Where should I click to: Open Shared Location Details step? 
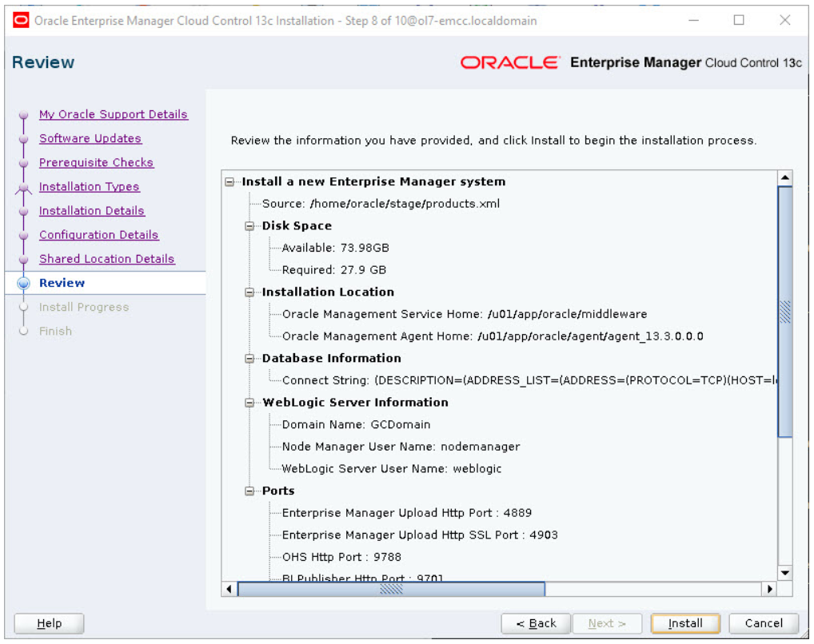tap(107, 258)
